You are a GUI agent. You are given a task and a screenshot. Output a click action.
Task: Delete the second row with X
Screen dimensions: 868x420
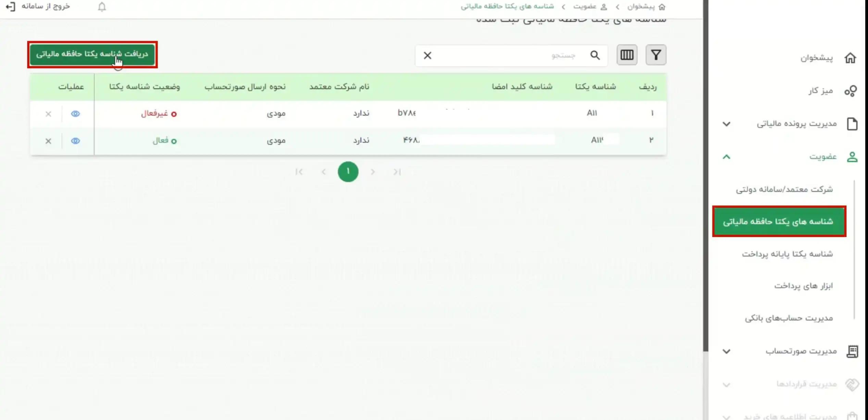48,141
